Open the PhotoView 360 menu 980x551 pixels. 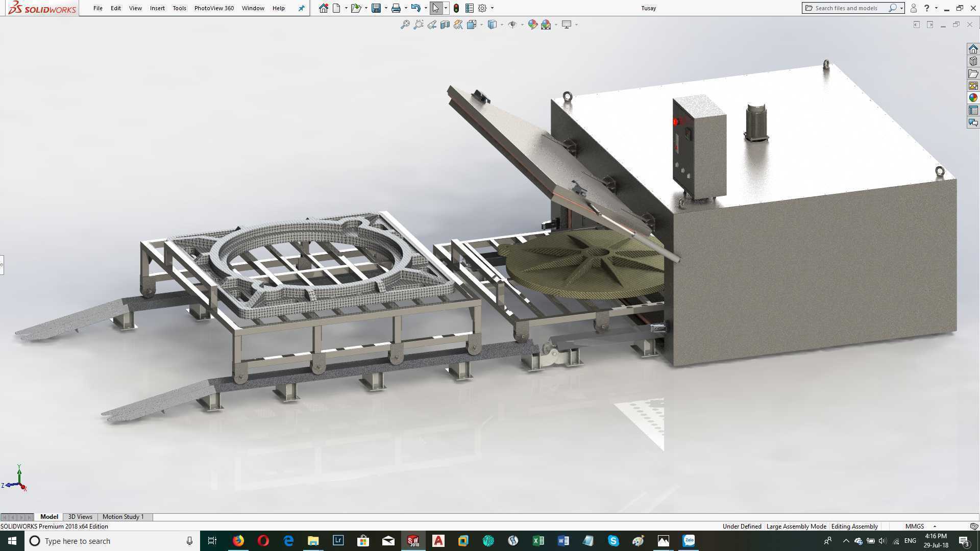click(x=214, y=8)
